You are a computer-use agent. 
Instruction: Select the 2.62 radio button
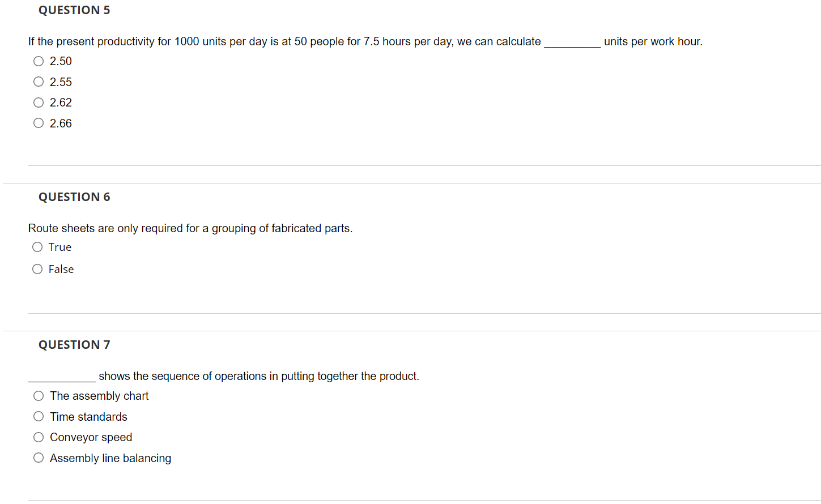[x=38, y=102]
